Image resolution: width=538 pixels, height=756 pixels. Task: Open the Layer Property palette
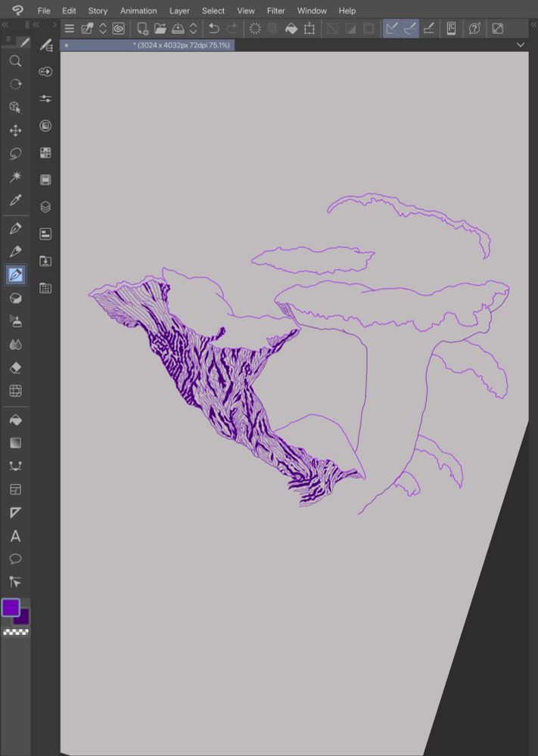click(x=46, y=234)
